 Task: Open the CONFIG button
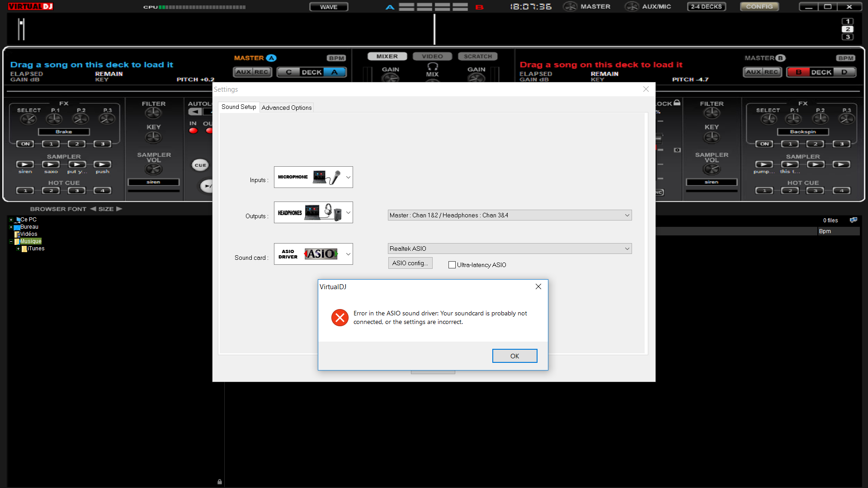(x=759, y=7)
